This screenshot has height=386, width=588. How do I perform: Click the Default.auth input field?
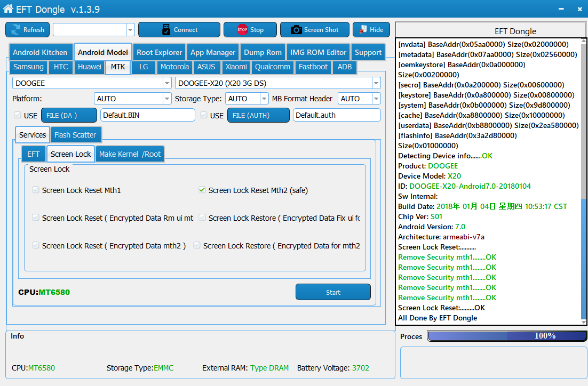pos(337,115)
